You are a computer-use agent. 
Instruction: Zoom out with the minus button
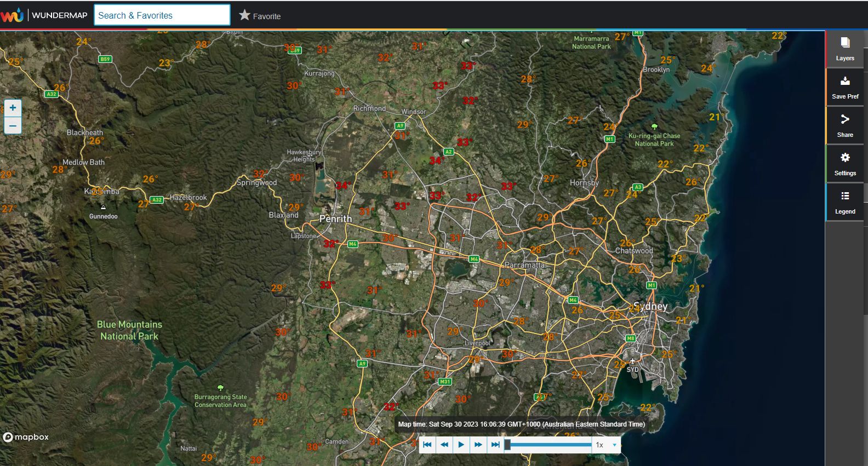click(13, 125)
